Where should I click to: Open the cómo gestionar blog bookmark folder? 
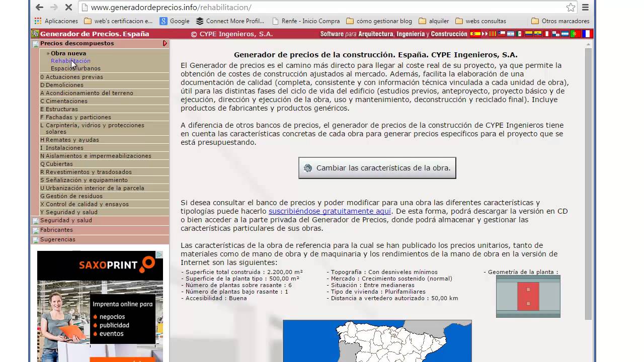[379, 21]
